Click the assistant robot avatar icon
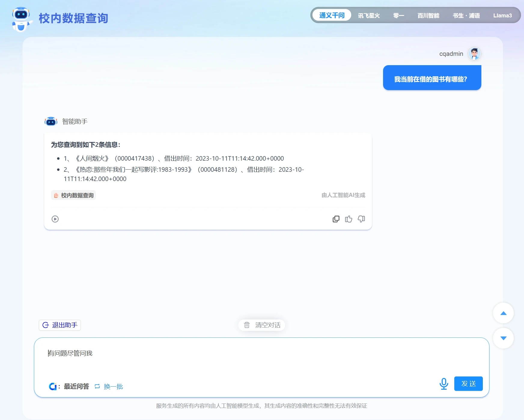Image resolution: width=524 pixels, height=420 pixels. tap(51, 122)
